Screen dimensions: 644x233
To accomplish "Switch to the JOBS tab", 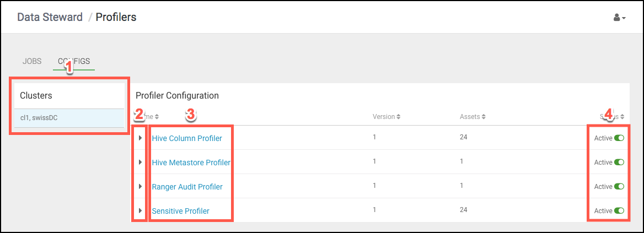I will pos(31,62).
